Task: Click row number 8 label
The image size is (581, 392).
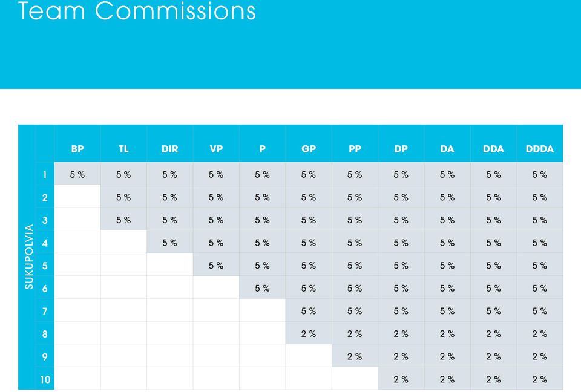Action: pos(45,334)
